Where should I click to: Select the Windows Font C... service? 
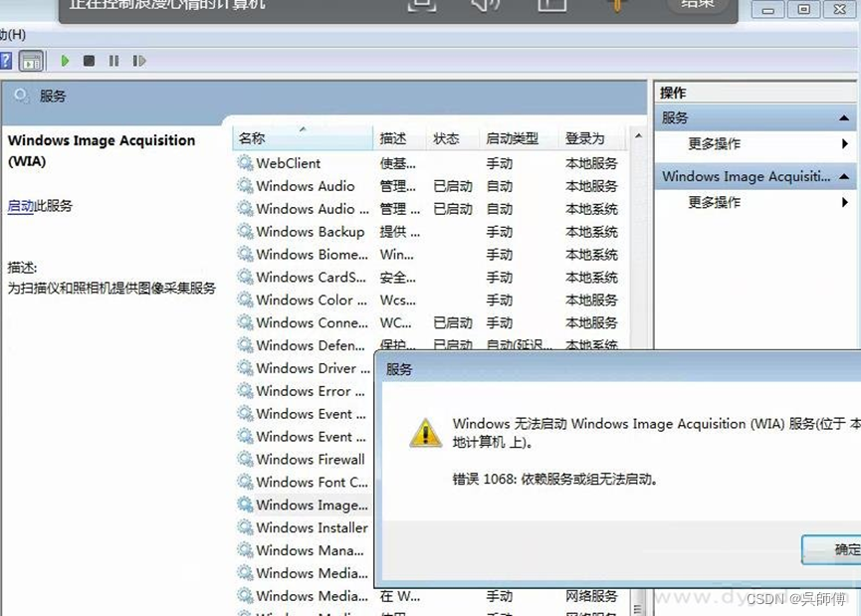pos(305,482)
